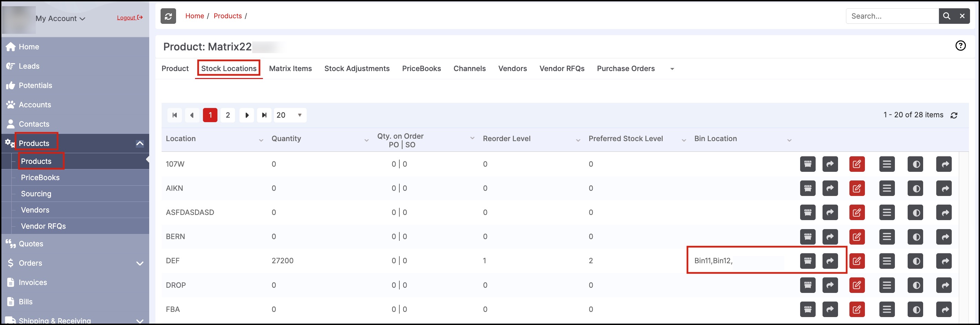The image size is (980, 325).
Task: Open the Preferred Stock Level column chevron
Action: [684, 140]
